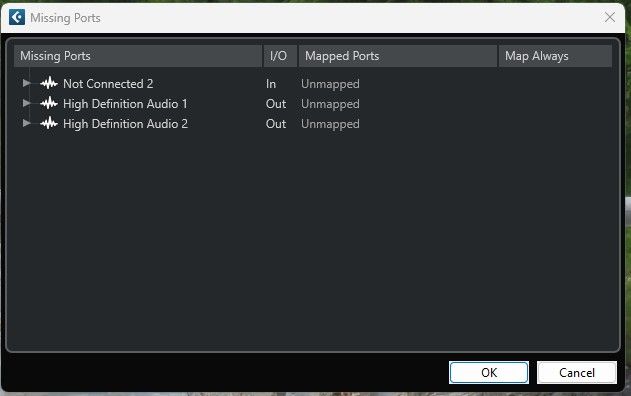Toggle Map Always for High Definition Audio 2
The image size is (631, 396).
point(555,124)
